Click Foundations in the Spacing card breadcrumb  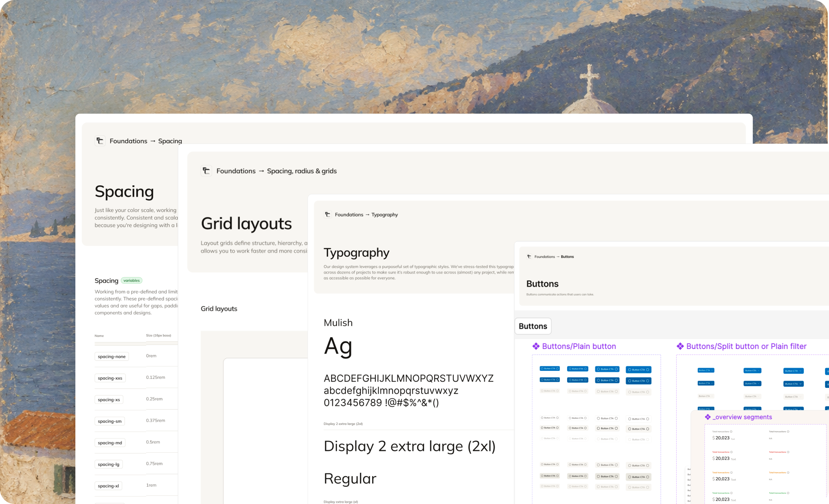(x=128, y=141)
